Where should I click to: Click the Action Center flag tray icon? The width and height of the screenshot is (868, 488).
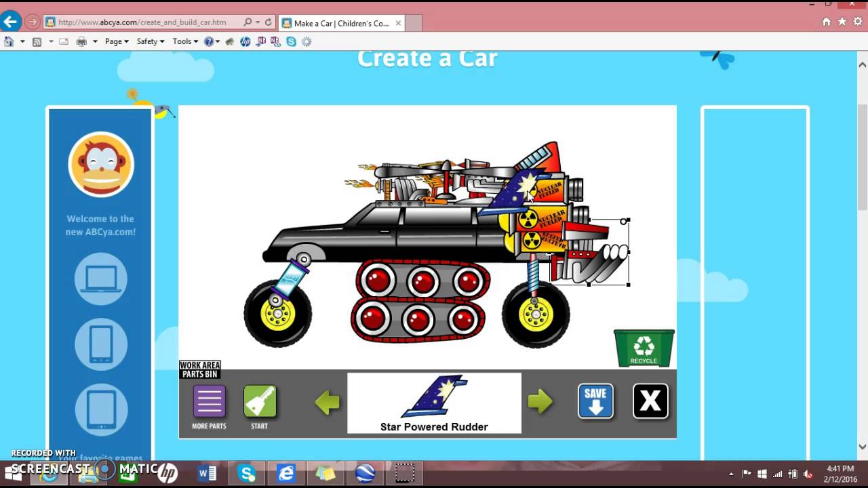(747, 474)
